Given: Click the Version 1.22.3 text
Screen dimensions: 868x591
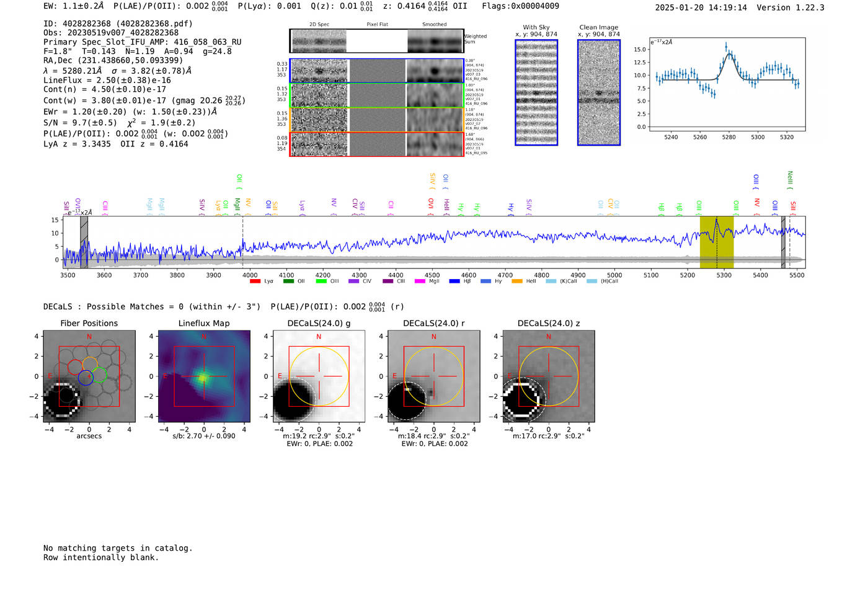Looking at the screenshot, I should (x=790, y=8).
